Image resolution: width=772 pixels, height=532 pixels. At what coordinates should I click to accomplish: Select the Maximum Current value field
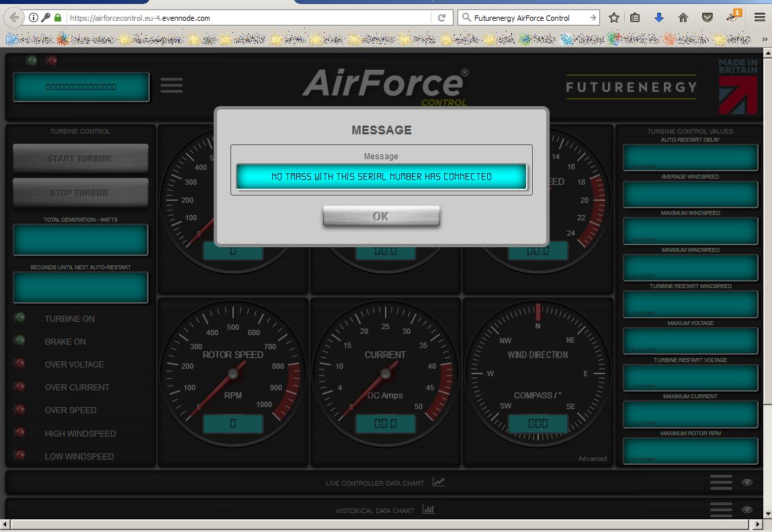point(690,414)
